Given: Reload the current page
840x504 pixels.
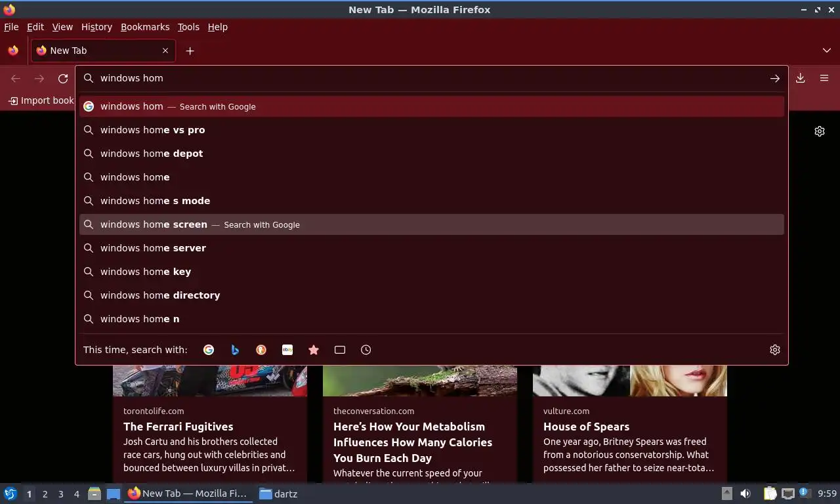Looking at the screenshot, I should (63, 78).
